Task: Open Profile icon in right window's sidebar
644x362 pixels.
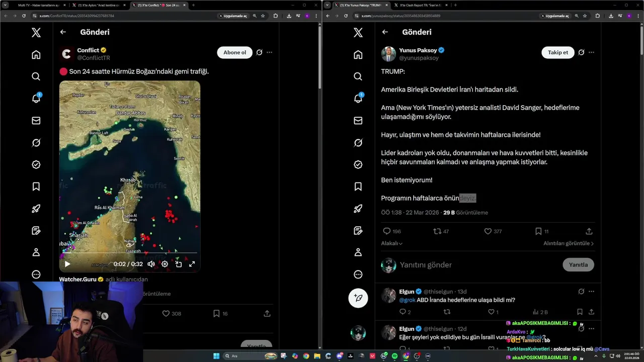Action: 358,252
